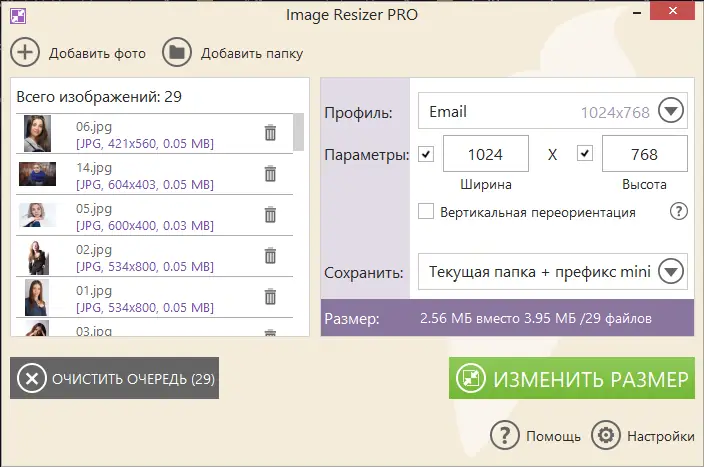Open Помощь help icon
Image resolution: width=704 pixels, height=467 pixels.
click(505, 435)
